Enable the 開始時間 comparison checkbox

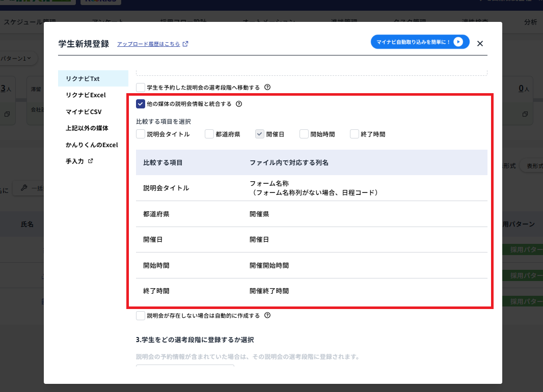point(304,134)
